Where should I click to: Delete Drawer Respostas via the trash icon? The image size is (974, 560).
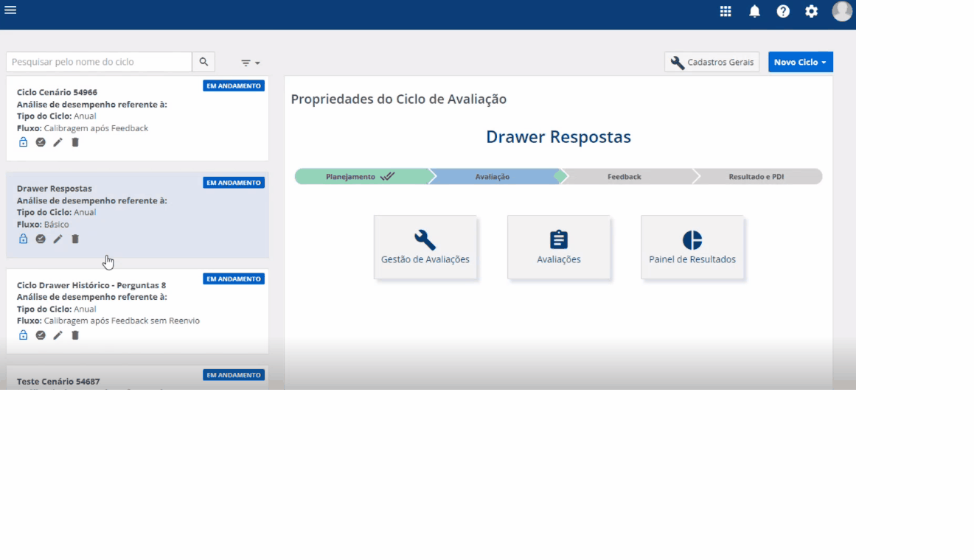pyautogui.click(x=74, y=238)
